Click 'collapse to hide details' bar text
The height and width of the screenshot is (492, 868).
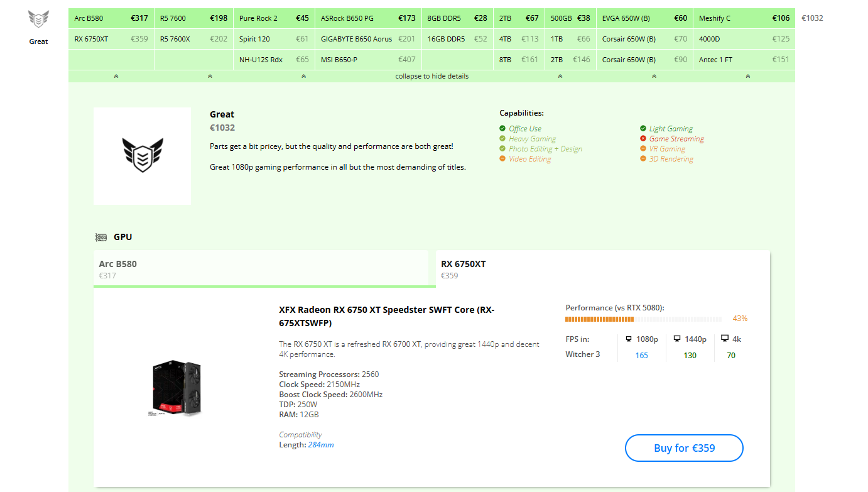pyautogui.click(x=432, y=76)
